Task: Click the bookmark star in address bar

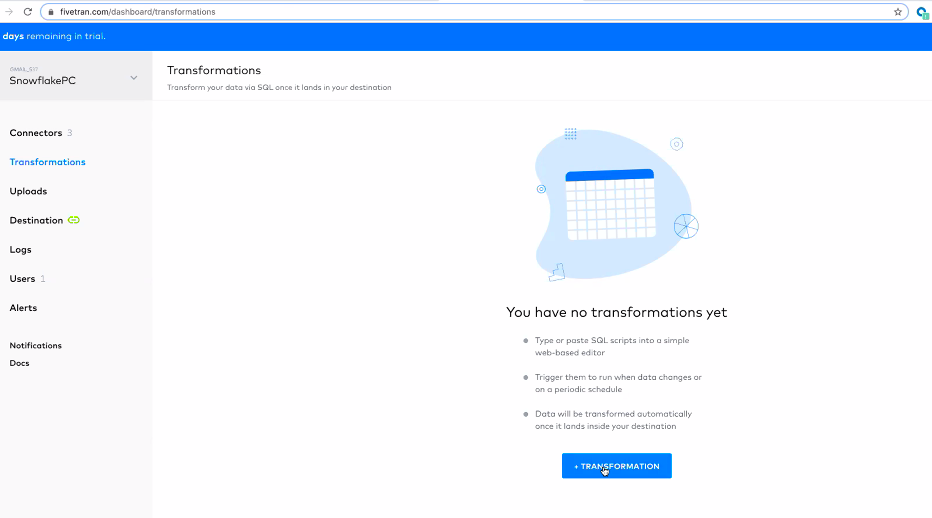Action: [x=898, y=12]
